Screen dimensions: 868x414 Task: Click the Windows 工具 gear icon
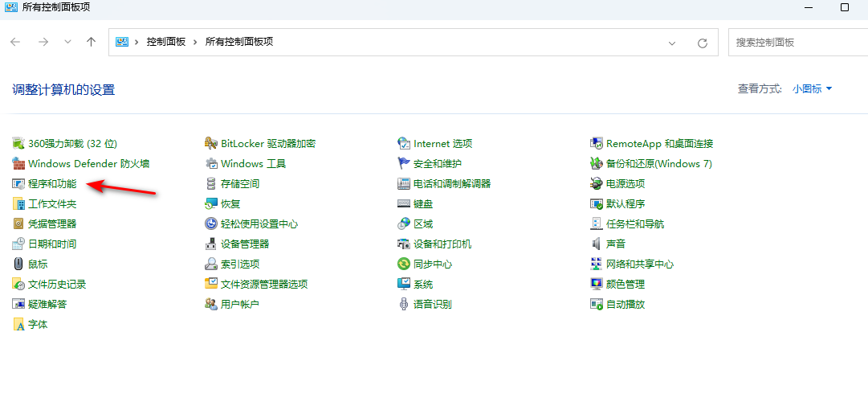211,163
